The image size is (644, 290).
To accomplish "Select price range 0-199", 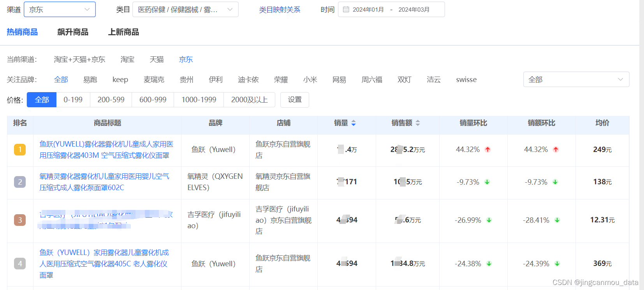I will pyautogui.click(x=73, y=100).
